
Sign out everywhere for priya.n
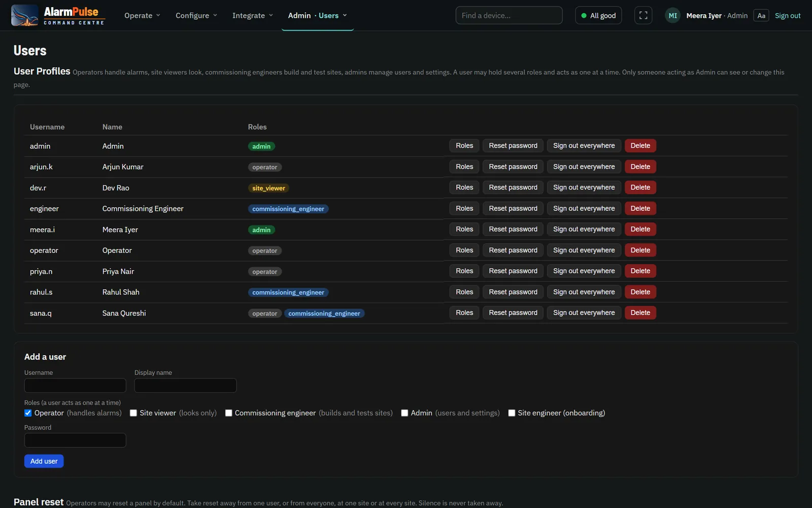[584, 271]
